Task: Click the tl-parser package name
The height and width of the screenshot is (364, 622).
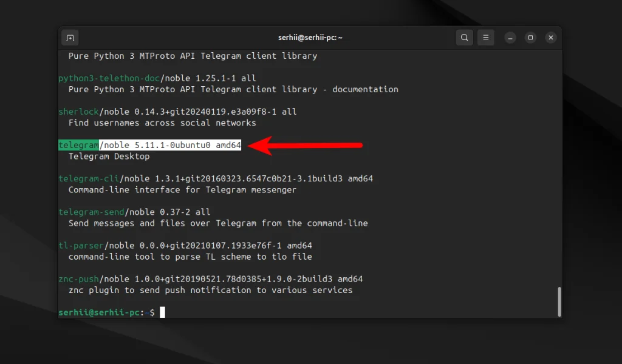Action: point(81,246)
